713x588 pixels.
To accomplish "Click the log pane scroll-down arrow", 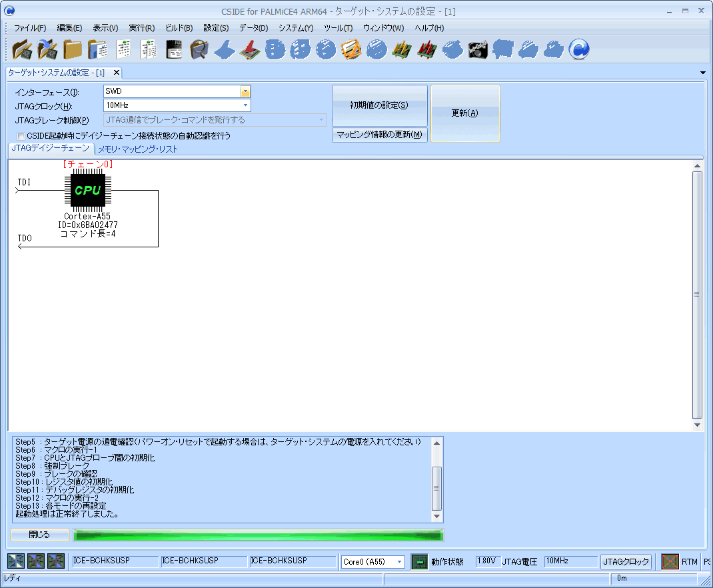I will 436,516.
